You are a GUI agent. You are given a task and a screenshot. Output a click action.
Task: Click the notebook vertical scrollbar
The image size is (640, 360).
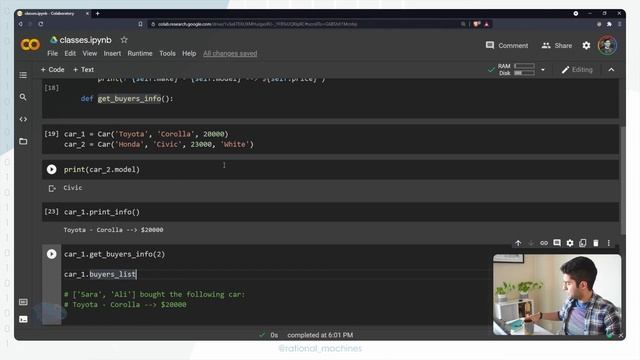point(623,180)
